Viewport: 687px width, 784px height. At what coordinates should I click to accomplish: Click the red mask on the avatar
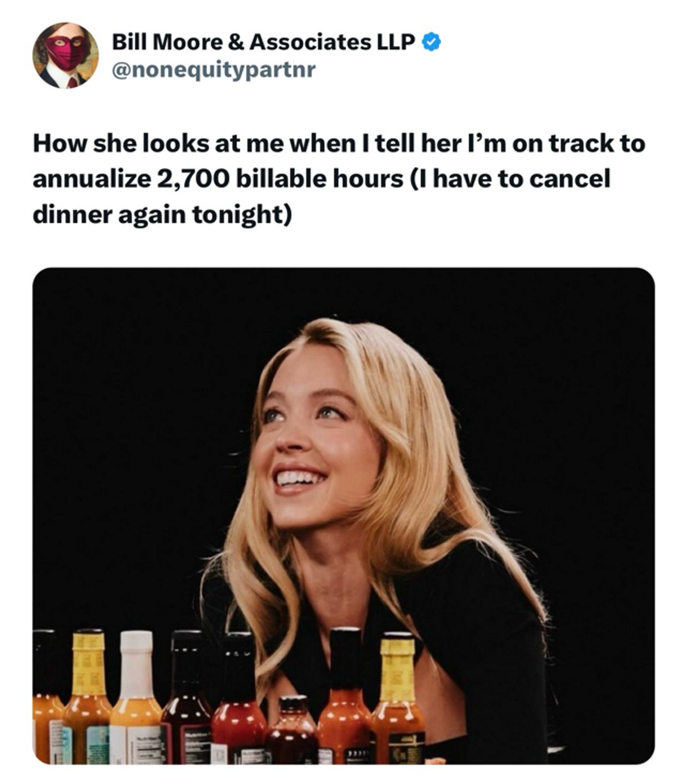click(x=66, y=52)
